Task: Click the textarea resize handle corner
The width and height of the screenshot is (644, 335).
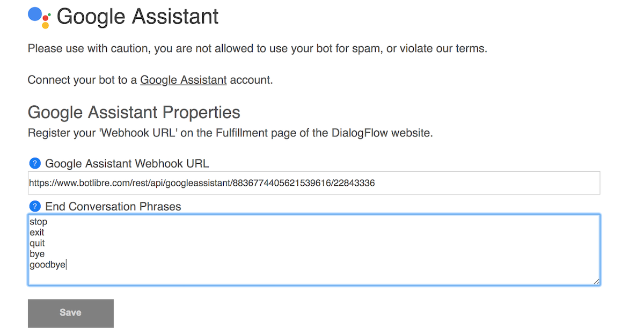Action: tap(596, 281)
